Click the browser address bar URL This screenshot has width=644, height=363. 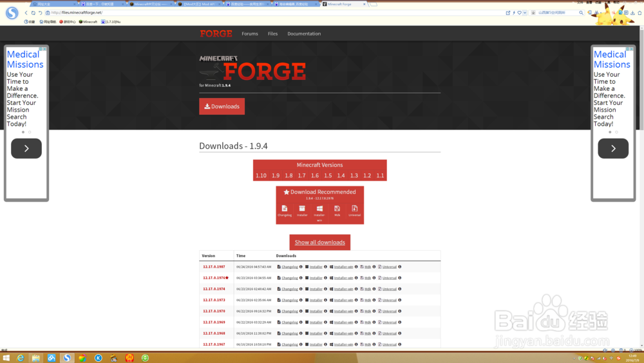click(77, 13)
